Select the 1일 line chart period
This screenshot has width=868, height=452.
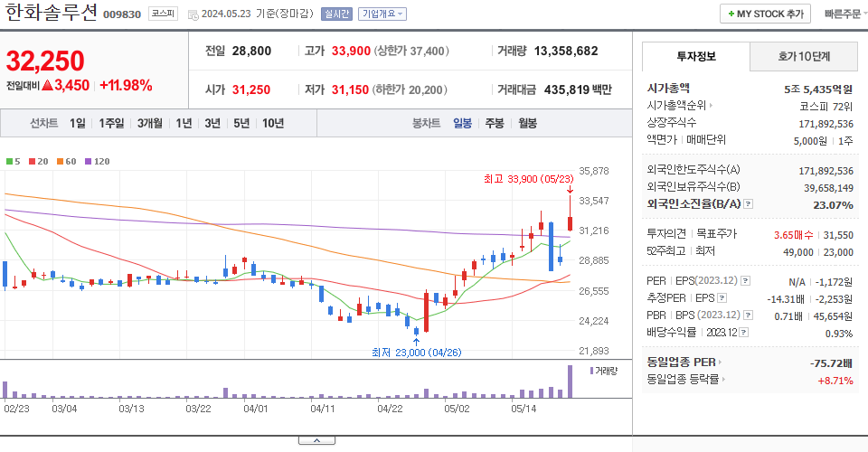point(78,123)
